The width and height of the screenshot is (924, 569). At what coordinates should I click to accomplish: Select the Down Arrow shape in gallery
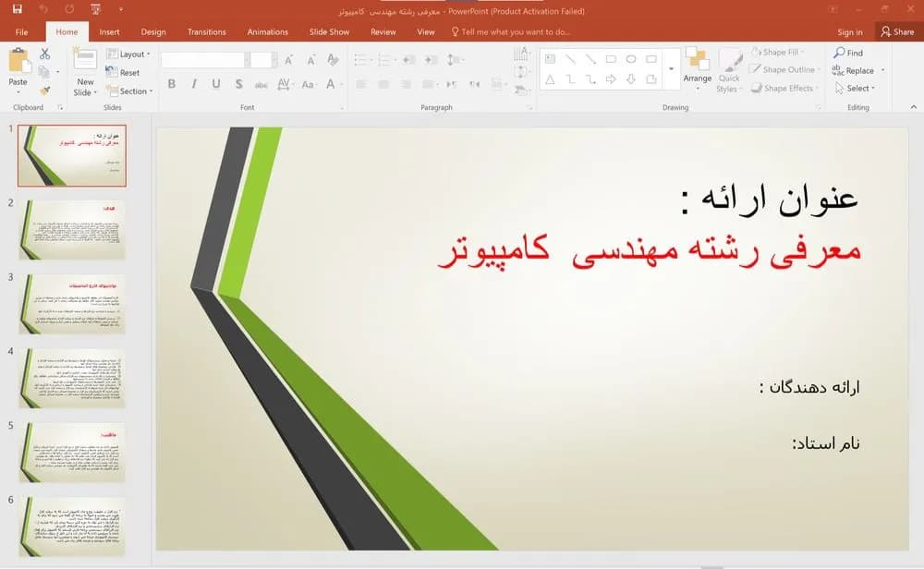(631, 79)
